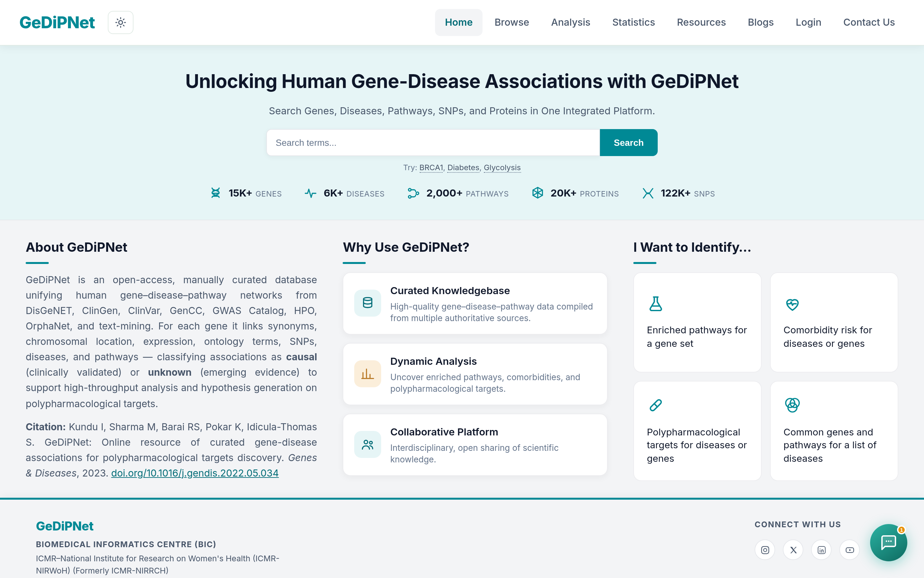Click the flask icon for Enriched pathways
924x578 pixels.
[655, 304]
